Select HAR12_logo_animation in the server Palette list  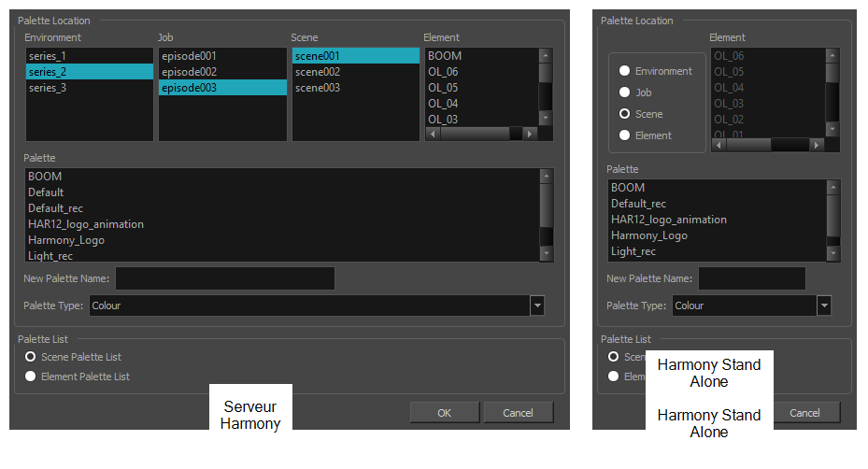pyautogui.click(x=282, y=224)
